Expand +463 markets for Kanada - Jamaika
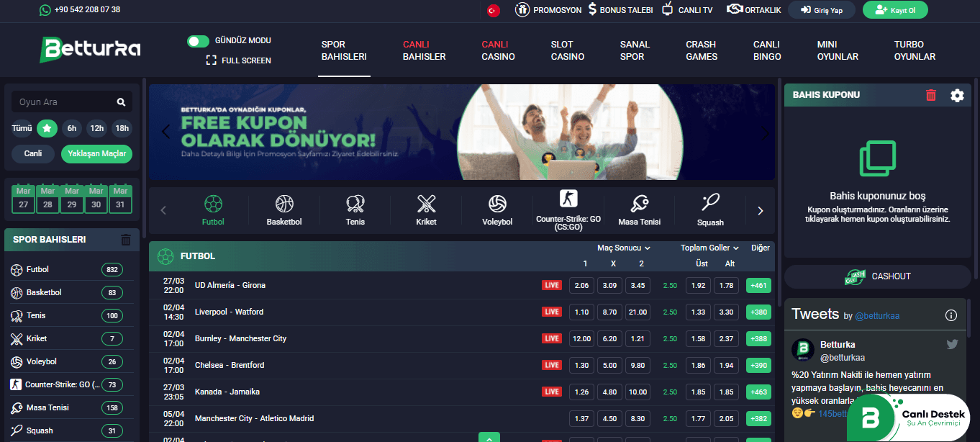Screen dimensions: 980x442 point(758,392)
